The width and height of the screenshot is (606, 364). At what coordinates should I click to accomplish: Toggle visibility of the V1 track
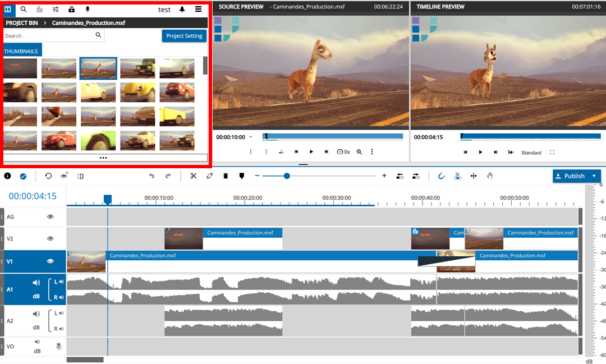50,261
